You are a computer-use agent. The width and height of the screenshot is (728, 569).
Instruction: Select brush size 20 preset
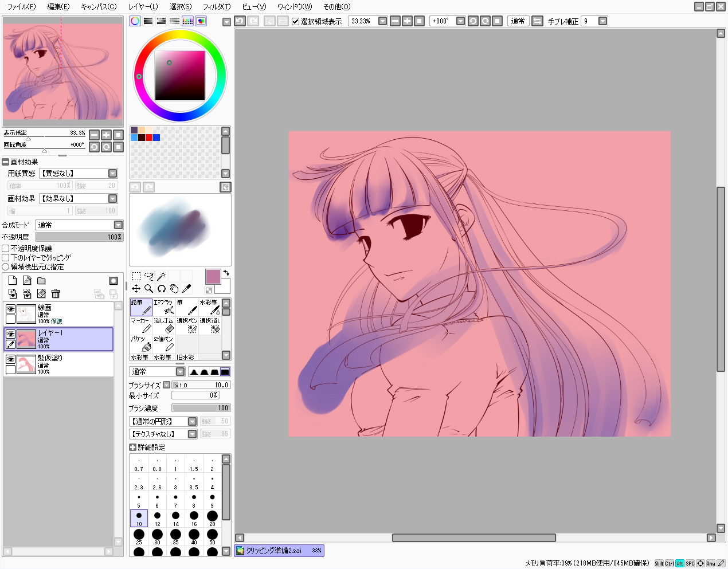(x=212, y=519)
